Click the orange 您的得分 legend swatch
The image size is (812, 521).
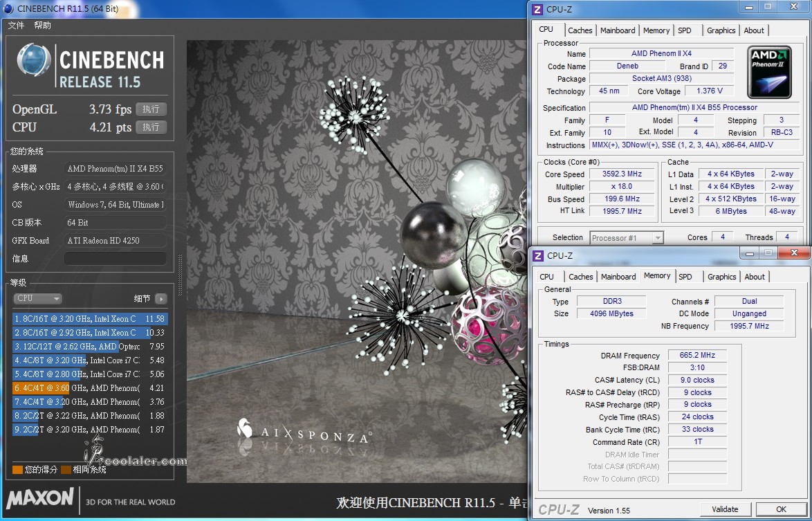[x=17, y=470]
